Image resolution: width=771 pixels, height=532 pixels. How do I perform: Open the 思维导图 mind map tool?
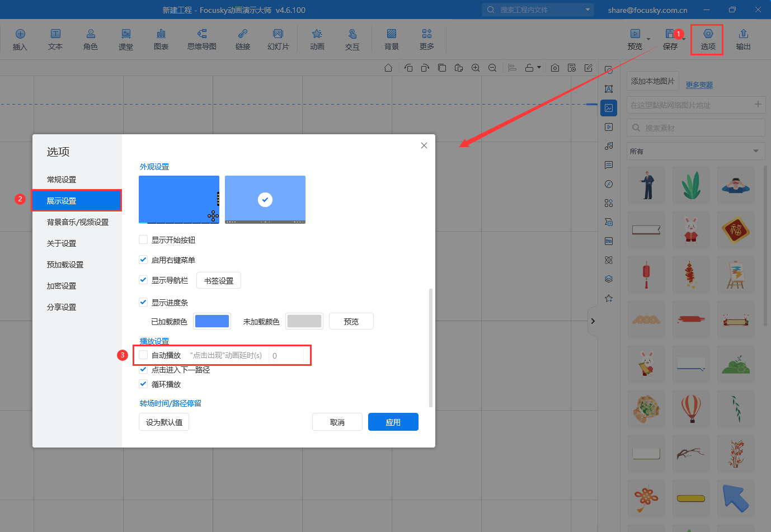[201, 39]
